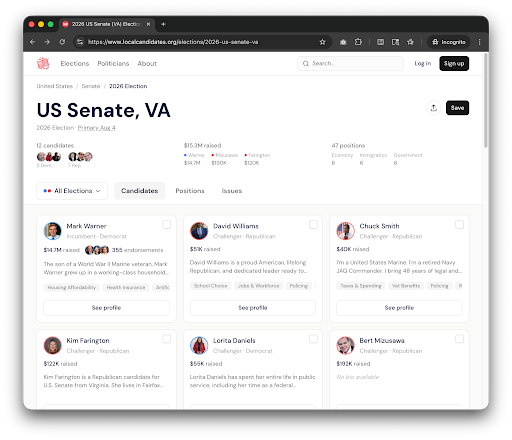
Task: Bookmark page with the star icon
Action: 322,42
